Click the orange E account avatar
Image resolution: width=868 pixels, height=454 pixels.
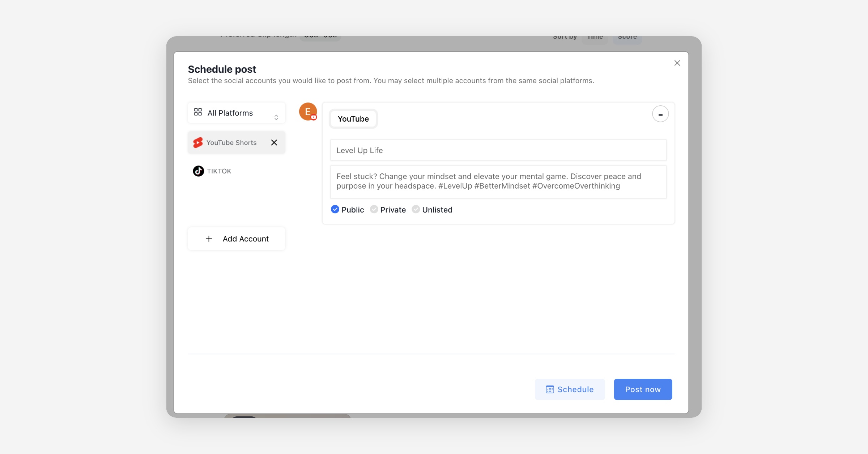pos(307,112)
